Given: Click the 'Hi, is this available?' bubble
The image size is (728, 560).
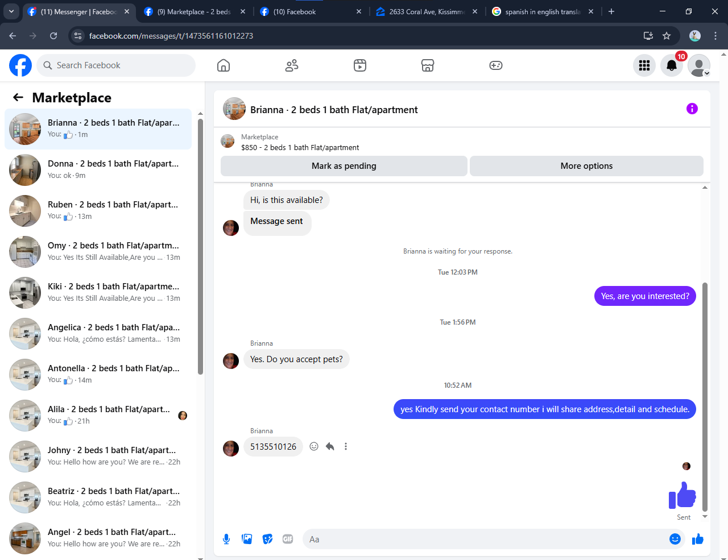Looking at the screenshot, I should [x=287, y=200].
